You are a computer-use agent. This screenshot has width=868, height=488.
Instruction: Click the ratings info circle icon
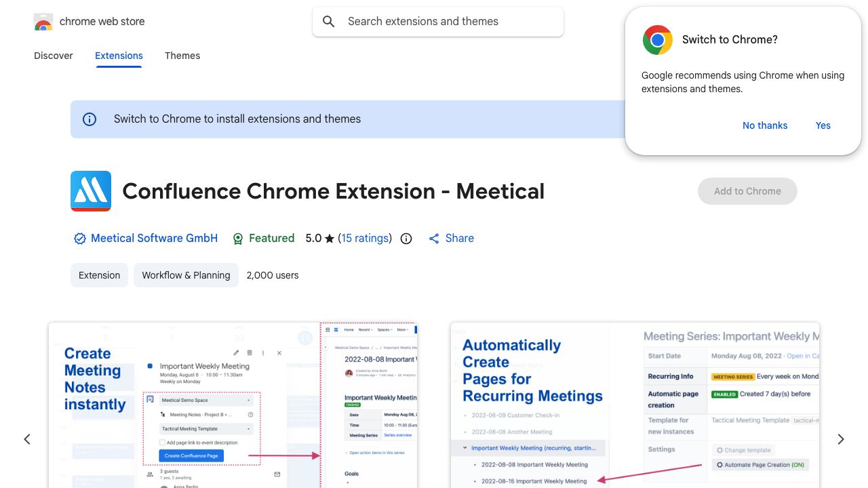point(406,239)
